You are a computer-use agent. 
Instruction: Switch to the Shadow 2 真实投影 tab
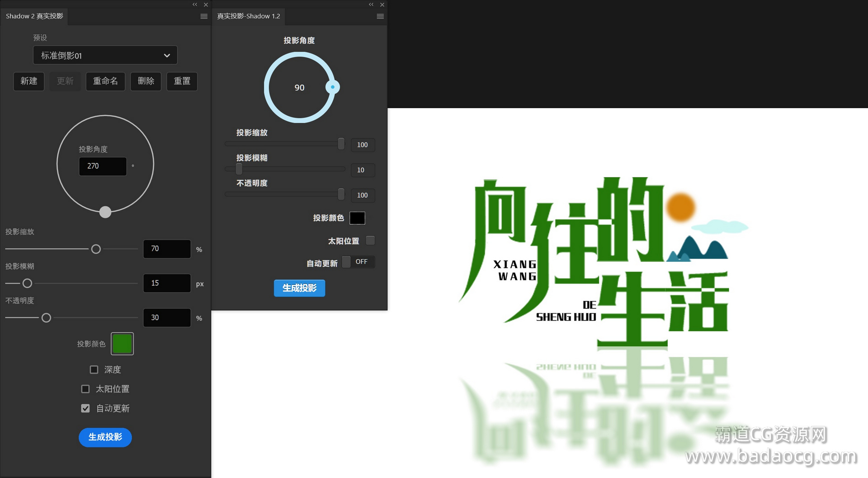click(34, 16)
